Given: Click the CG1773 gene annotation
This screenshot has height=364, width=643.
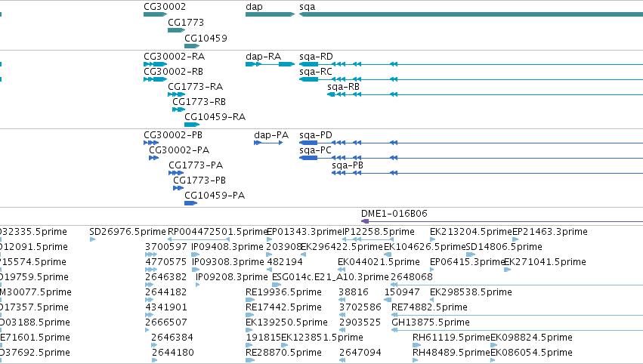Looking at the screenshot, I should point(176,30).
